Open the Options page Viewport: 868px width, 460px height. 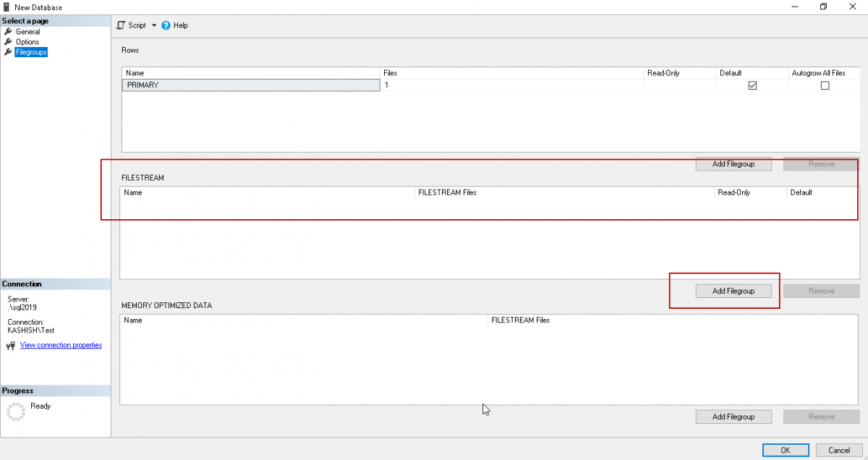tap(27, 42)
